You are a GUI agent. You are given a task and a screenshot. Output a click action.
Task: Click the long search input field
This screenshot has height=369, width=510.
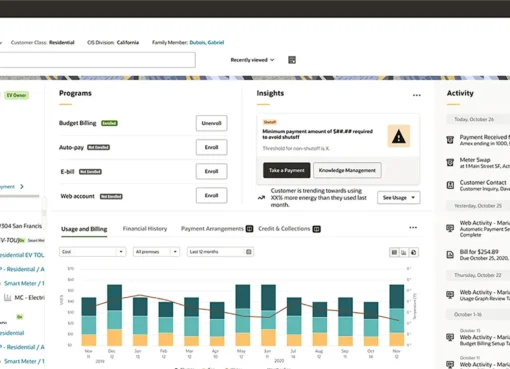pyautogui.click(x=97, y=60)
